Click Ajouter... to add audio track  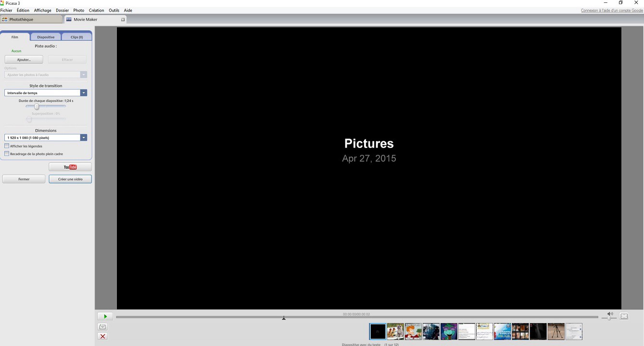(x=24, y=60)
